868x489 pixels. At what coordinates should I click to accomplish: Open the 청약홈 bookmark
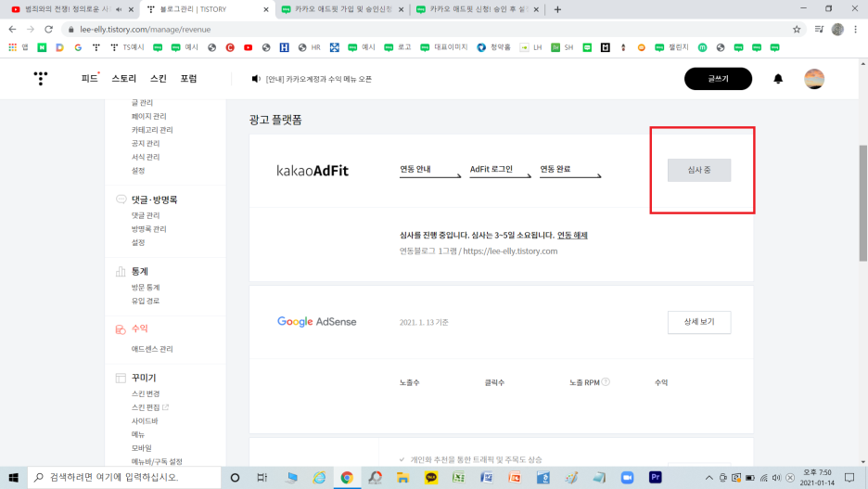click(493, 47)
